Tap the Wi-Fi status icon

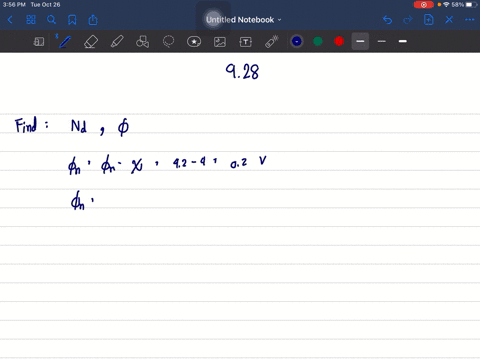[446, 5]
